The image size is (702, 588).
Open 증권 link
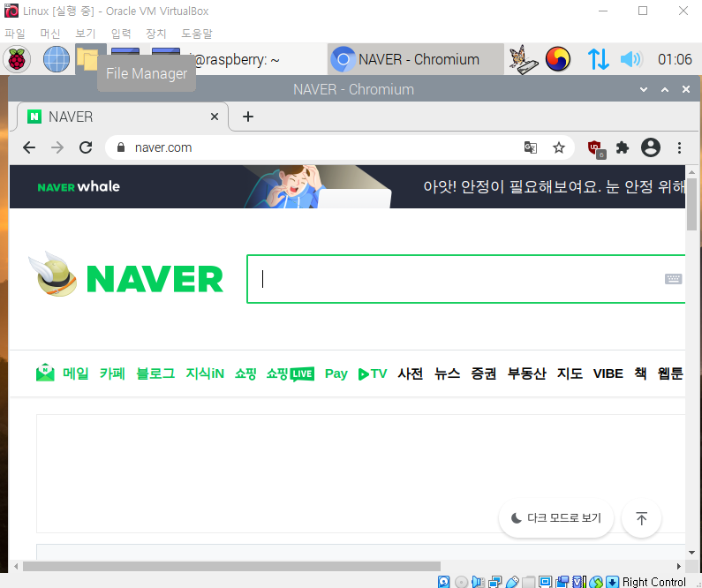484,373
